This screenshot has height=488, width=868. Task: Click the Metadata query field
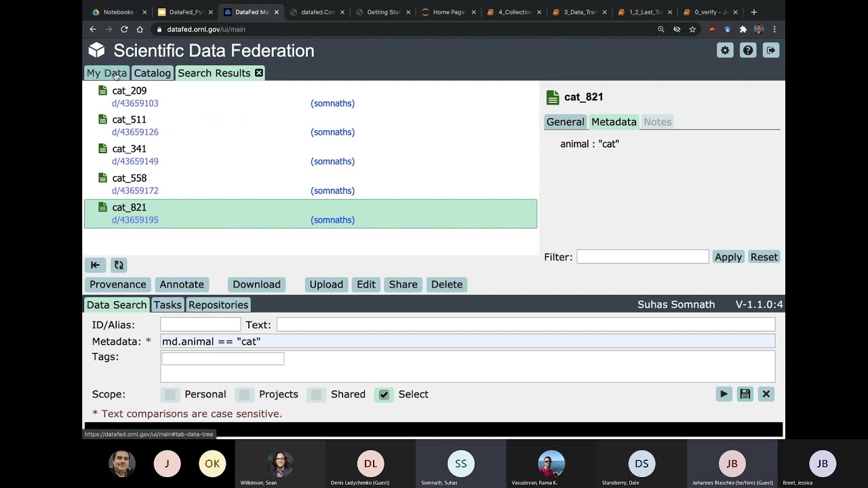[467, 342]
